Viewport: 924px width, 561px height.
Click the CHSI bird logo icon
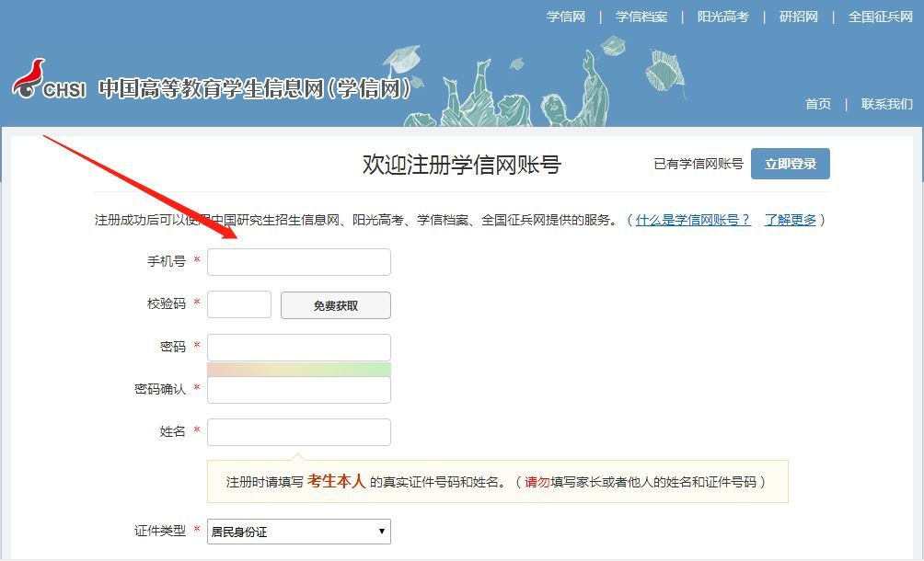29,78
